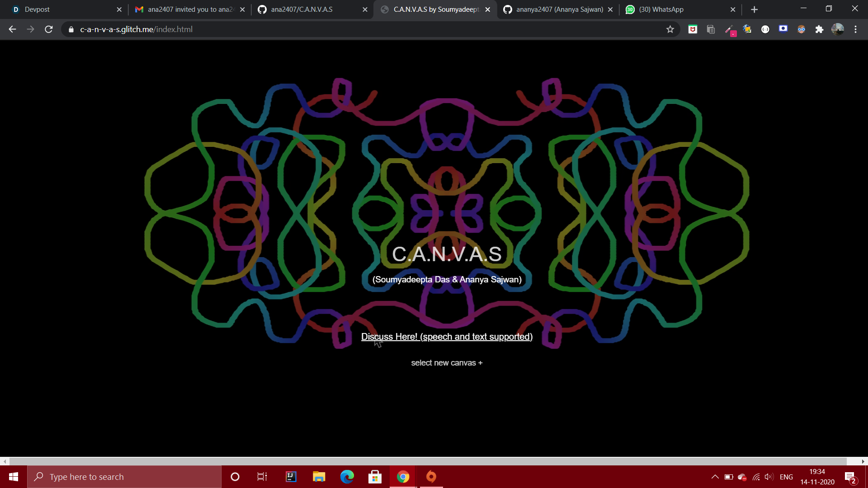Click the URL address bar
This screenshot has height=488, width=868.
362,29
